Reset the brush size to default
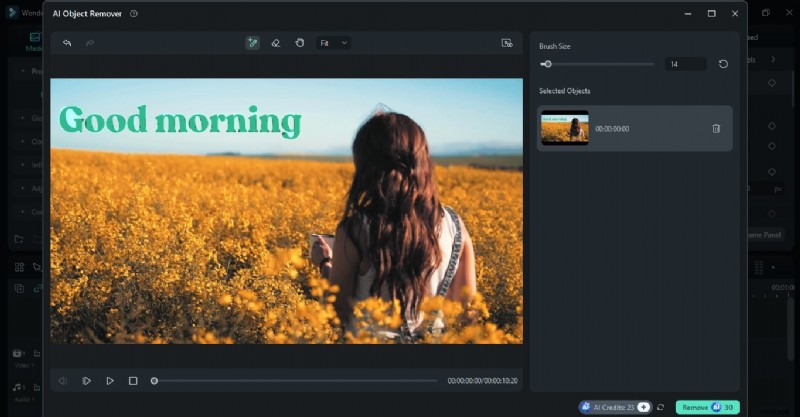Image resolution: width=800 pixels, height=417 pixels. 723,64
